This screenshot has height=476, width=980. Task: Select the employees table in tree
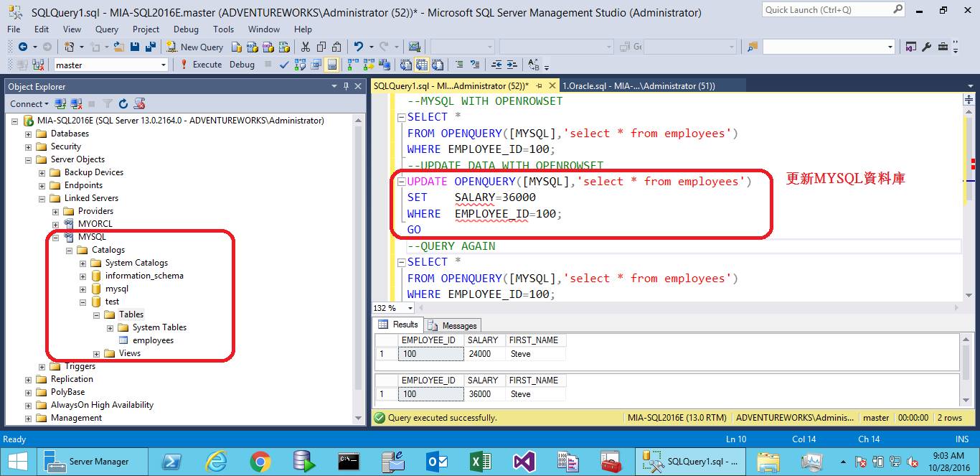click(153, 340)
